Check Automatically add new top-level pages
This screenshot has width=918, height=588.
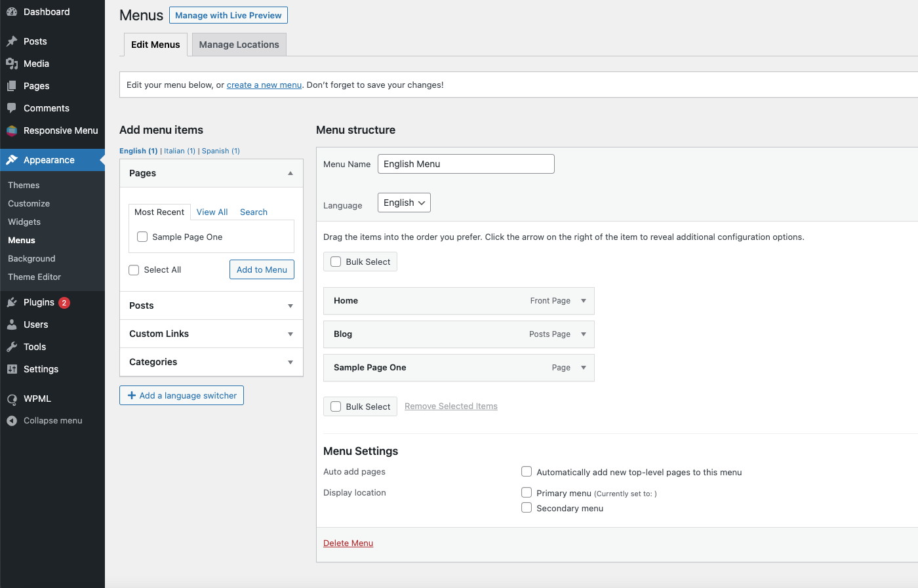pos(527,471)
